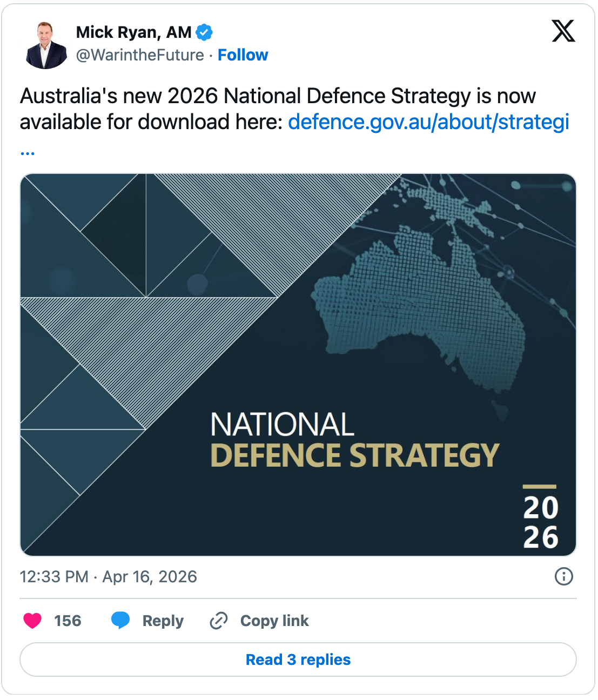Click the X logo icon
The width and height of the screenshot is (598, 700).
tap(563, 31)
